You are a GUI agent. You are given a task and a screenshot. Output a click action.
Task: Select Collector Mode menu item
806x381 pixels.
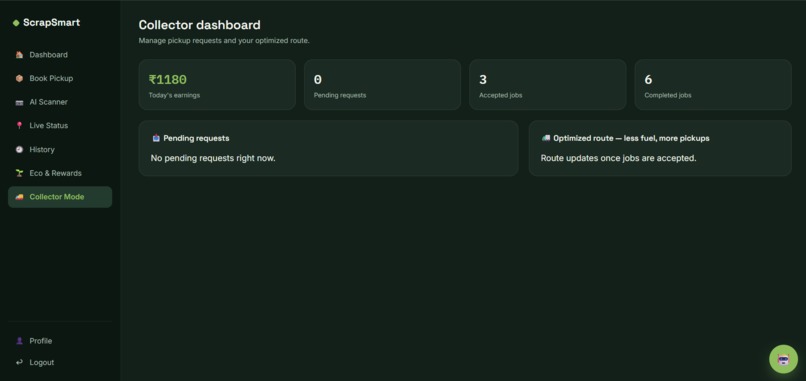click(60, 197)
